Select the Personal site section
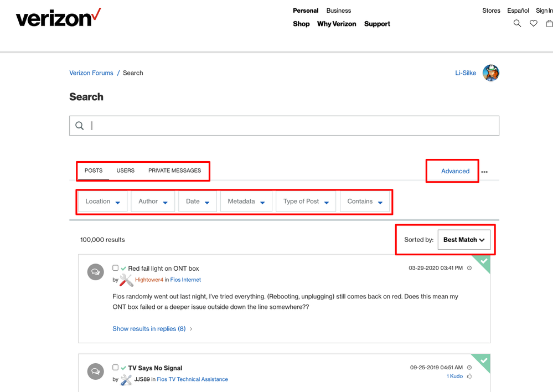The height and width of the screenshot is (392, 553). 306,11
